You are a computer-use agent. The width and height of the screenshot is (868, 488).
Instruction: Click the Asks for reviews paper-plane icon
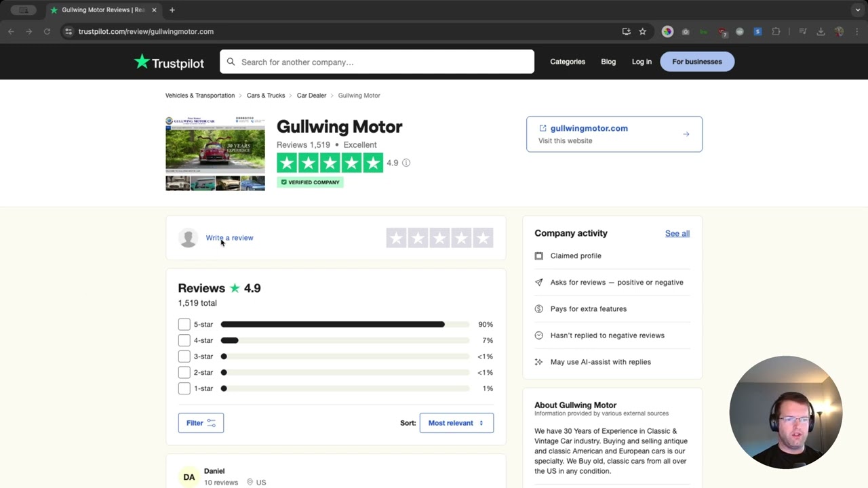click(x=539, y=283)
